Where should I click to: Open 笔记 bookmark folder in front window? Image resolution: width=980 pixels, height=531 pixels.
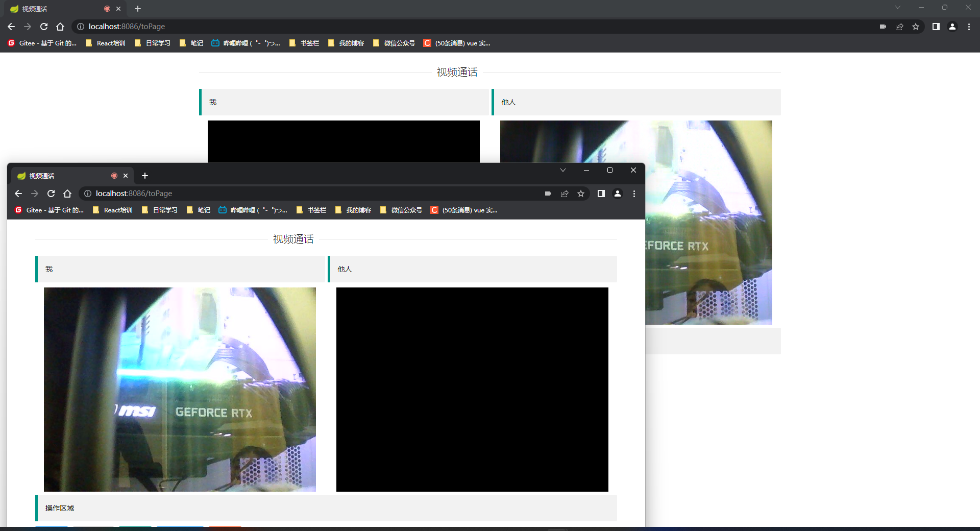tap(199, 210)
